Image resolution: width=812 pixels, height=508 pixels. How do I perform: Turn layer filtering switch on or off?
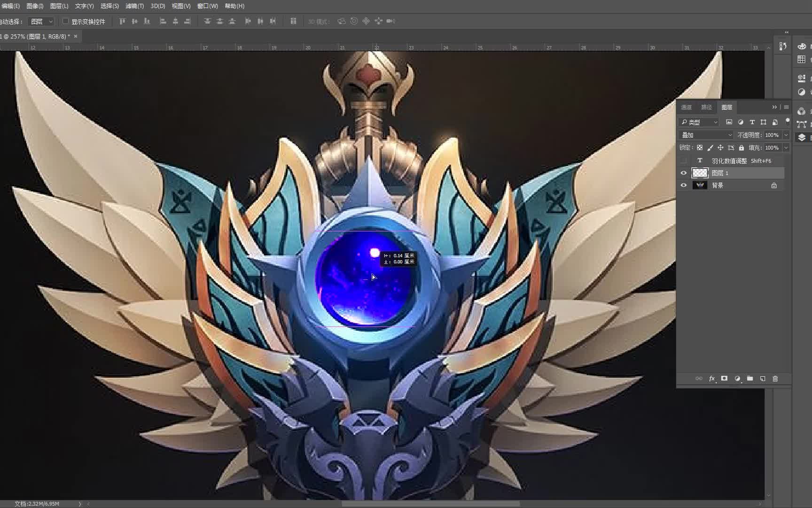[x=788, y=121]
